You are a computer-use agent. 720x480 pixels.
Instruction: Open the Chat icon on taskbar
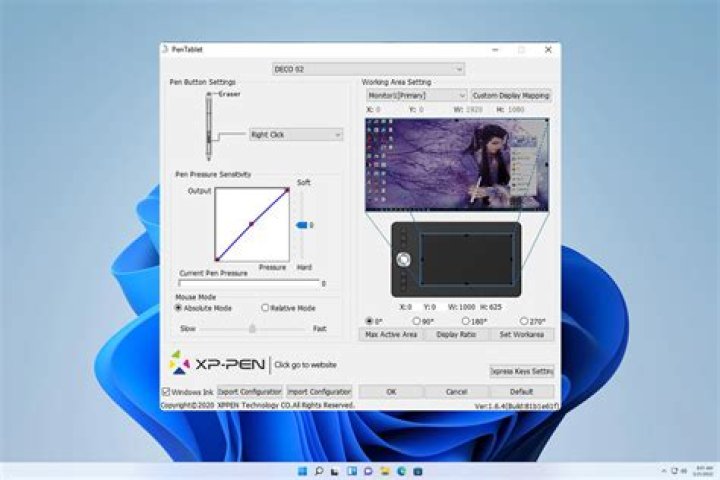pos(368,471)
